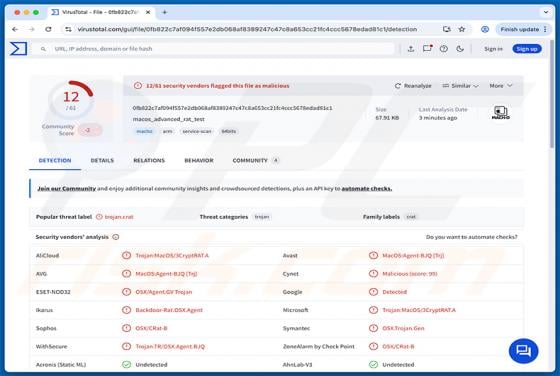Click the alert icon next to AliCloud detection
The height and width of the screenshot is (376, 560).
126,255
